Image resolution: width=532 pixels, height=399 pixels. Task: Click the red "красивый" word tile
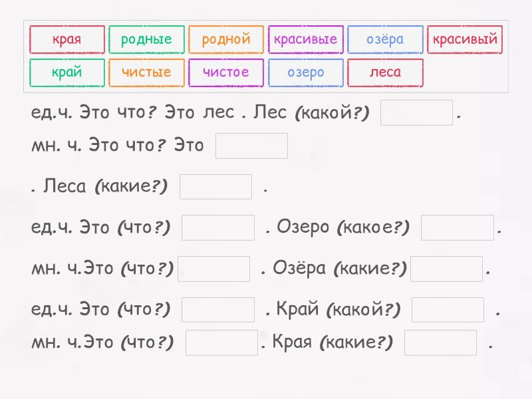point(465,39)
